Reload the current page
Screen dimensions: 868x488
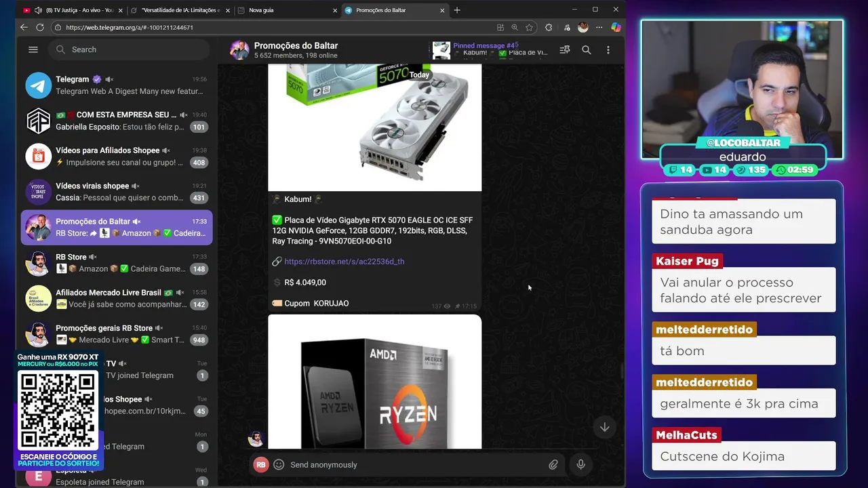click(40, 27)
